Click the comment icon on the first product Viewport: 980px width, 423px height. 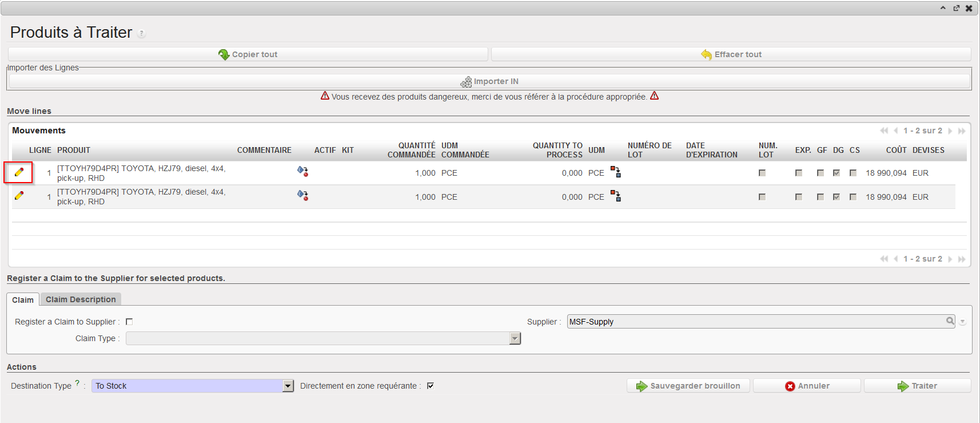[x=302, y=171]
